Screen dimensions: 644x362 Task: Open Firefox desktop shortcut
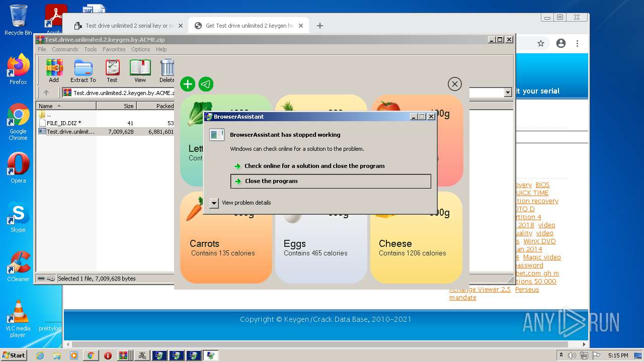pyautogui.click(x=18, y=69)
